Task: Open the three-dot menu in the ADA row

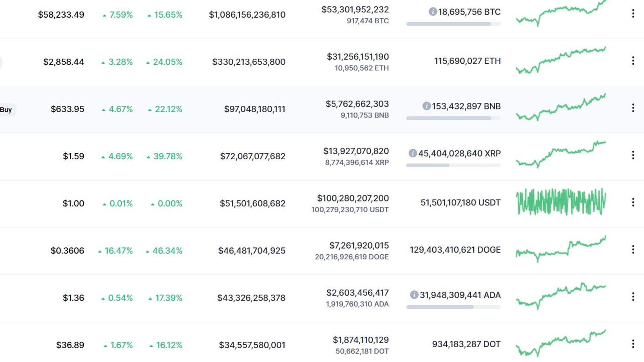Action: click(x=633, y=296)
